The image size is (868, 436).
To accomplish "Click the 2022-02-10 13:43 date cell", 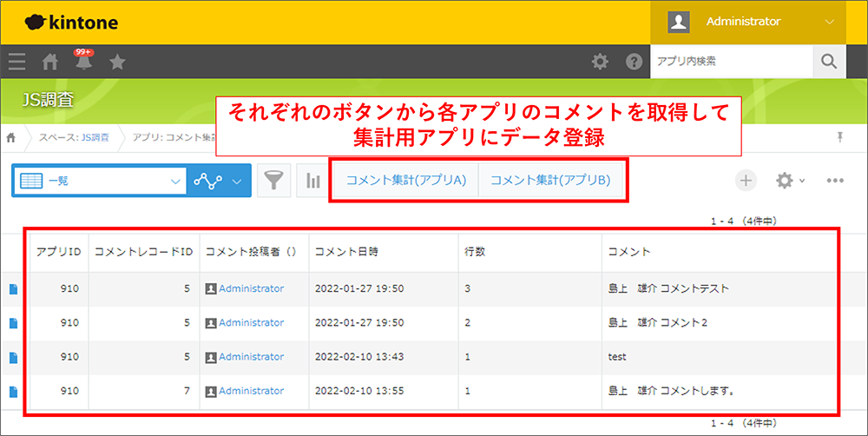I will point(384,357).
